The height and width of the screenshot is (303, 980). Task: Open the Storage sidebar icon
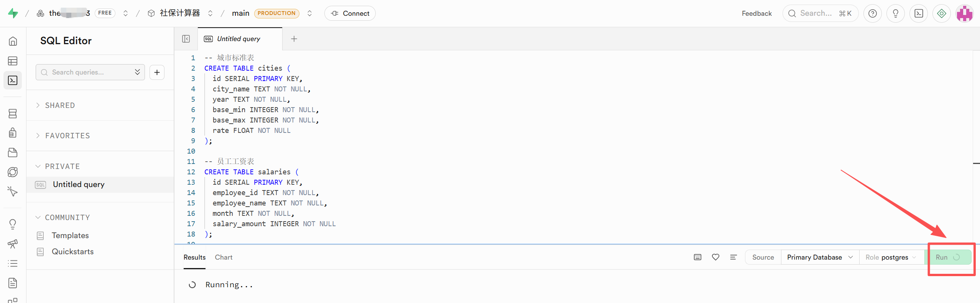(x=13, y=152)
